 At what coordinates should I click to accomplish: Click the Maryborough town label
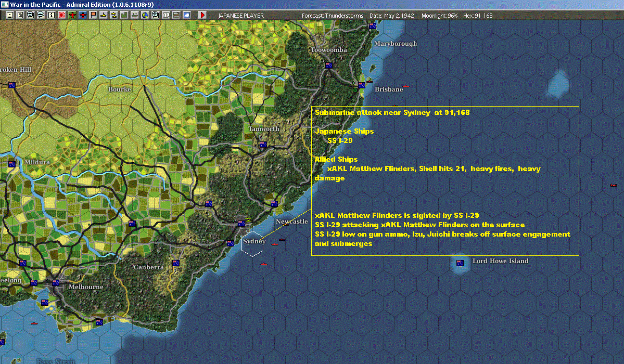click(396, 43)
